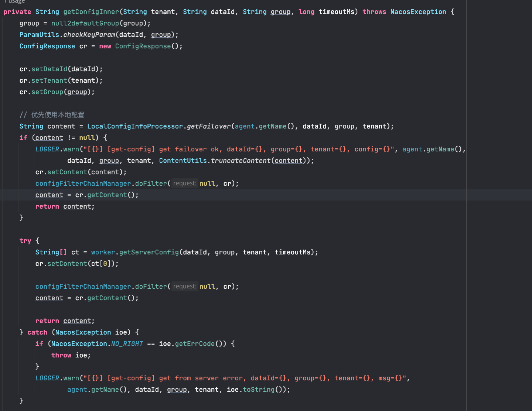Click doFilter call inside the try block
This screenshot has height=411, width=532.
pyautogui.click(x=151, y=287)
